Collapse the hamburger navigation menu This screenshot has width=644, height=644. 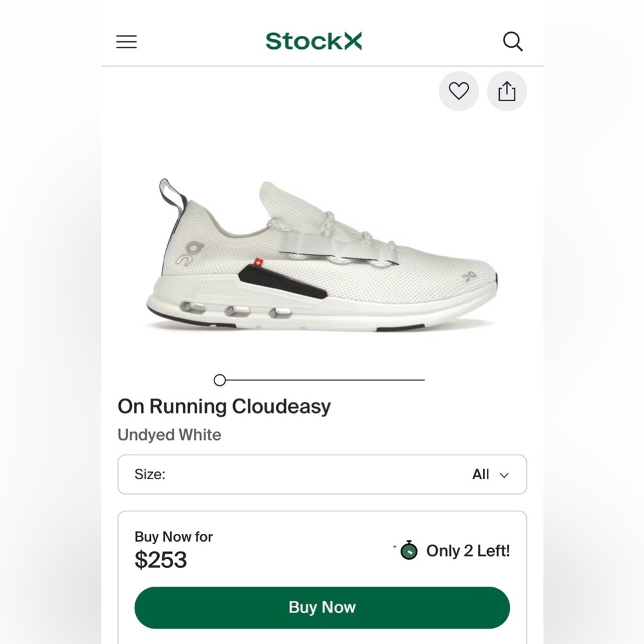[126, 41]
